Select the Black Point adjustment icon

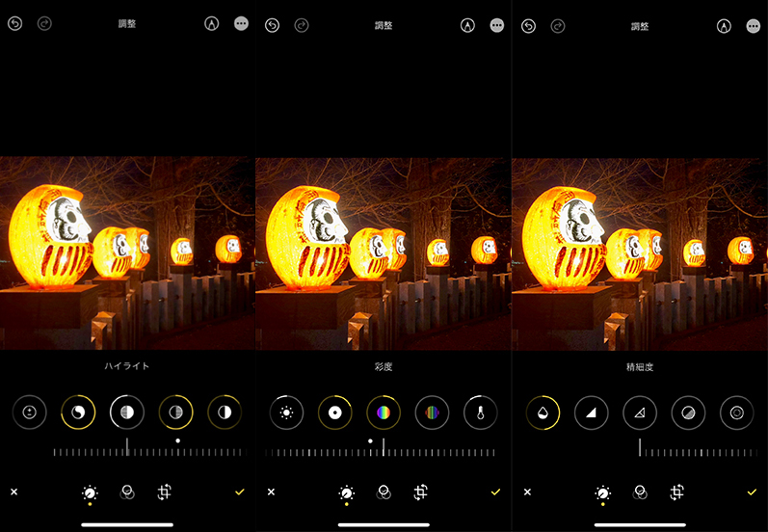(335, 412)
